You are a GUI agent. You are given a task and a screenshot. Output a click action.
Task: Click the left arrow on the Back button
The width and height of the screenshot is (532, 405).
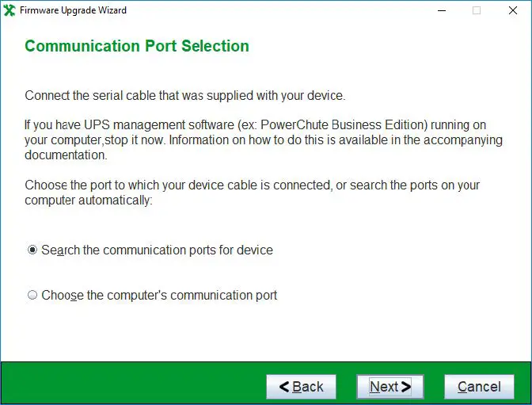coord(284,387)
